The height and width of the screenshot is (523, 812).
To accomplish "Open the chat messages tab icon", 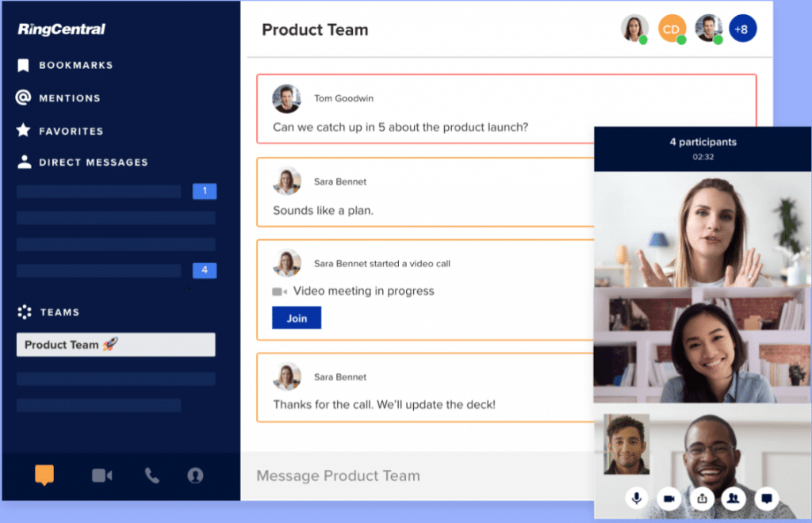I will click(x=44, y=475).
